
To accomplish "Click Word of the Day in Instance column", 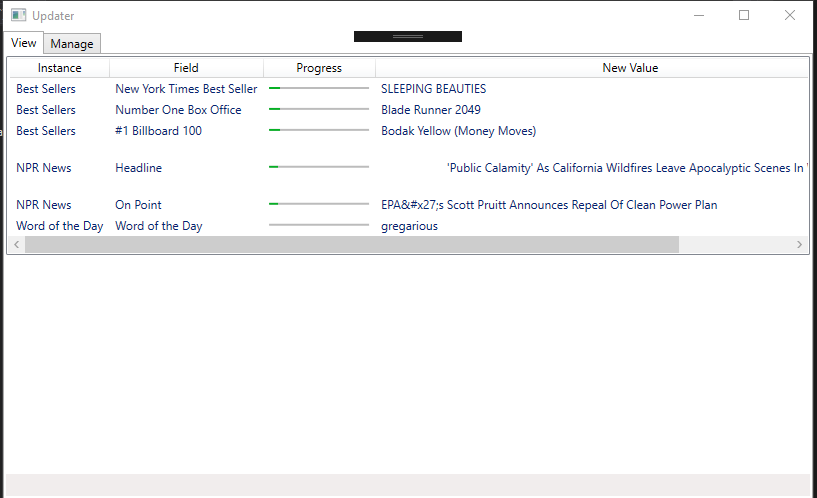I will 59,226.
